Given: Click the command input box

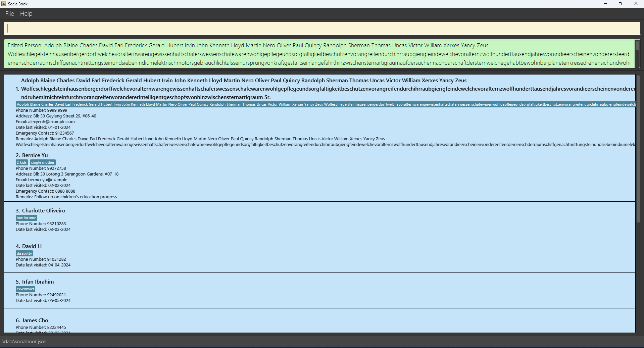Looking at the screenshot, I should (322, 28).
